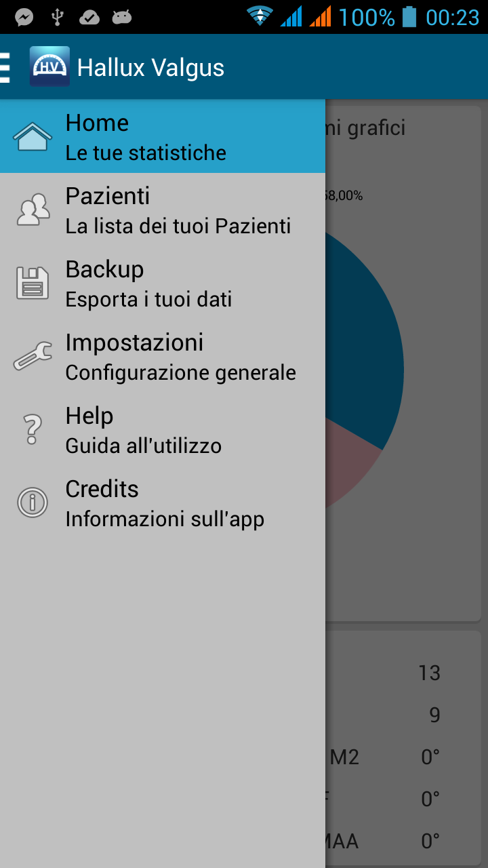Open the Wi-Fi status icon

point(260,16)
